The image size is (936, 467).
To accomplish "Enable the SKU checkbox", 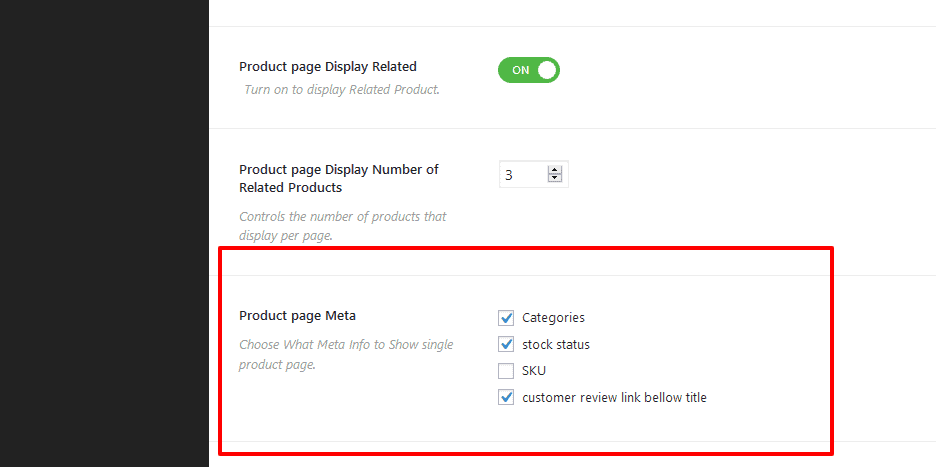I will coord(506,371).
